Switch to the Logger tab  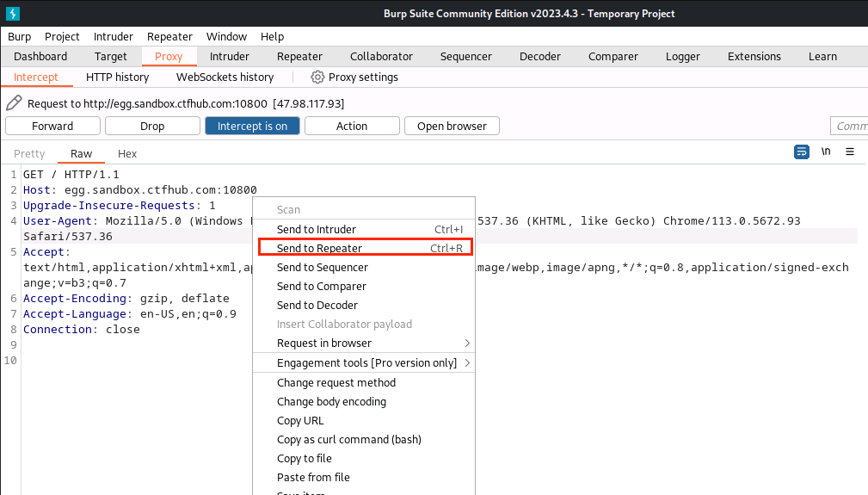tap(683, 57)
